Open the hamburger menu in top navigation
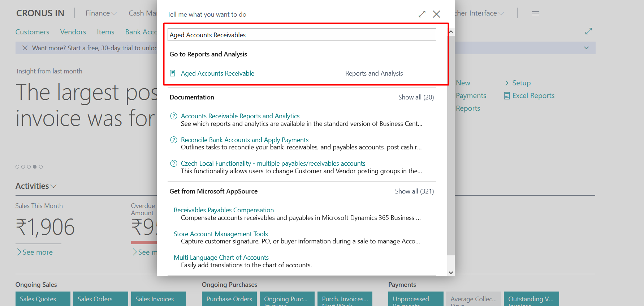 (535, 13)
